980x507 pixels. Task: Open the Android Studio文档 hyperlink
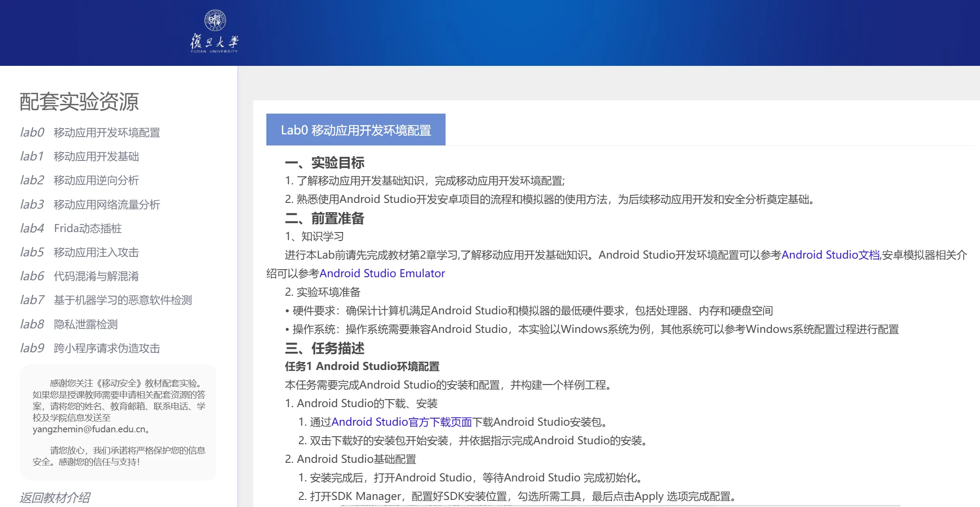tap(830, 255)
